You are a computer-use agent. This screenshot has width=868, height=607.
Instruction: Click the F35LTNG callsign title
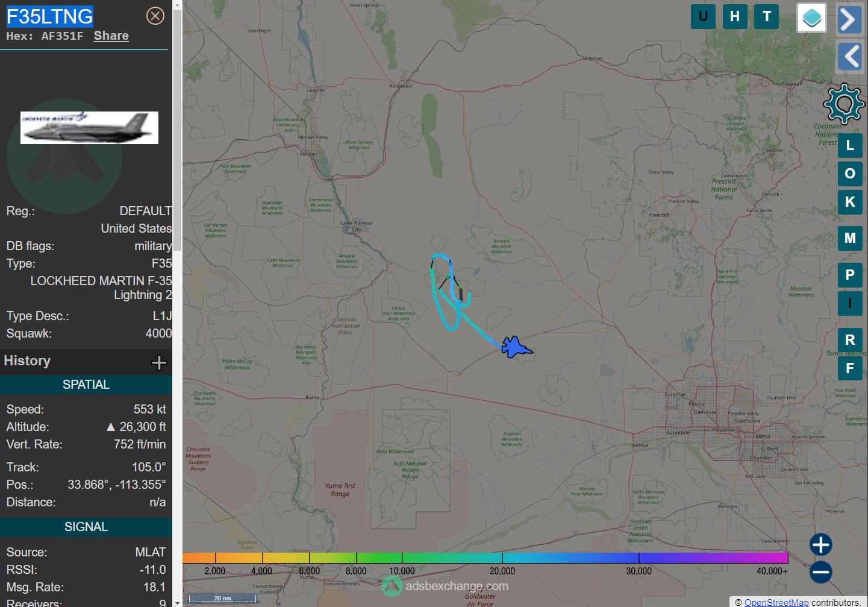click(x=50, y=16)
